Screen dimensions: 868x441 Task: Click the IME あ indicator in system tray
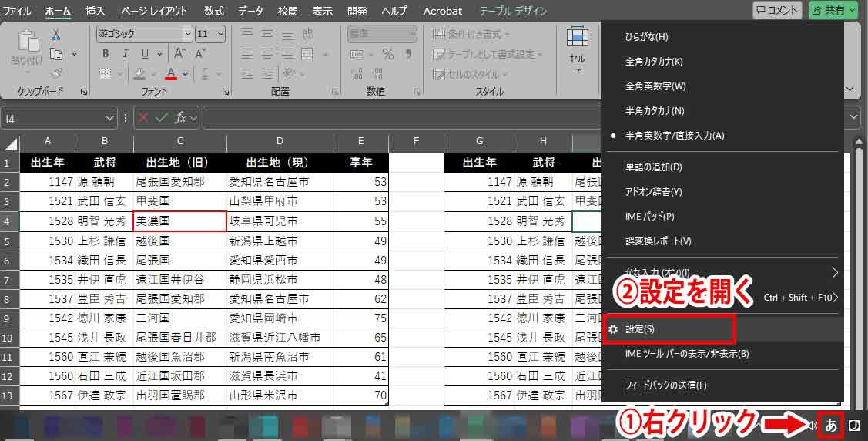point(831,425)
